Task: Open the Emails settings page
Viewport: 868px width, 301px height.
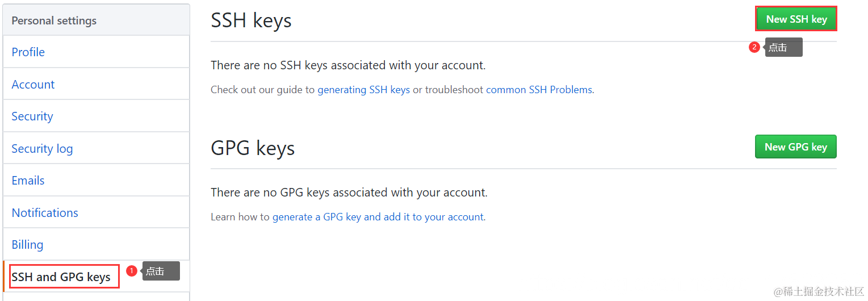Action: [96, 180]
